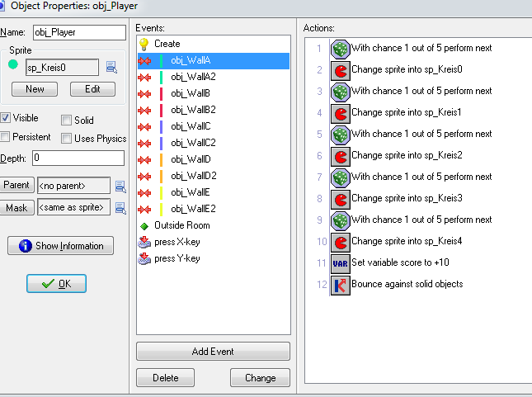
Task: Select the green Outside Room event icon
Action: (x=144, y=225)
